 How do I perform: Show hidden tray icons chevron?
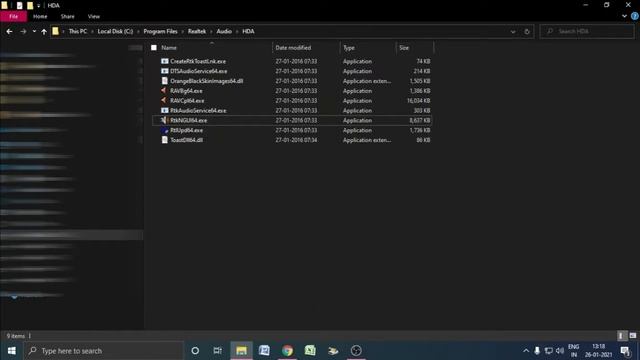[526, 351]
